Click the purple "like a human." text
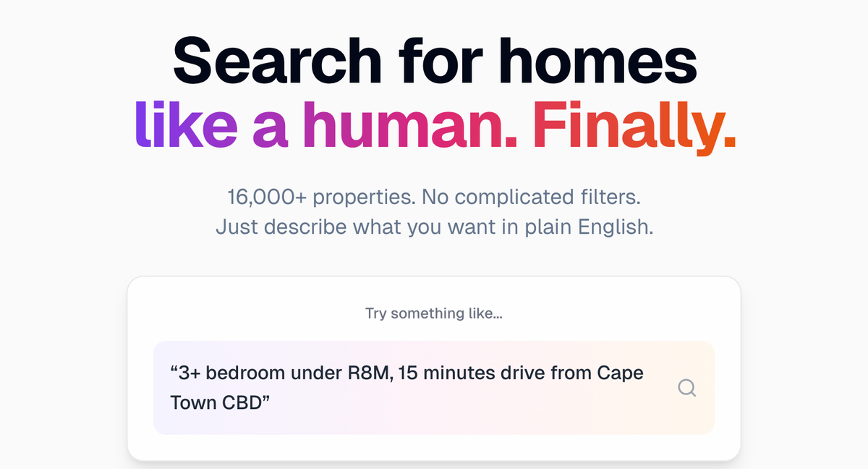The image size is (868, 469). pyautogui.click(x=325, y=124)
